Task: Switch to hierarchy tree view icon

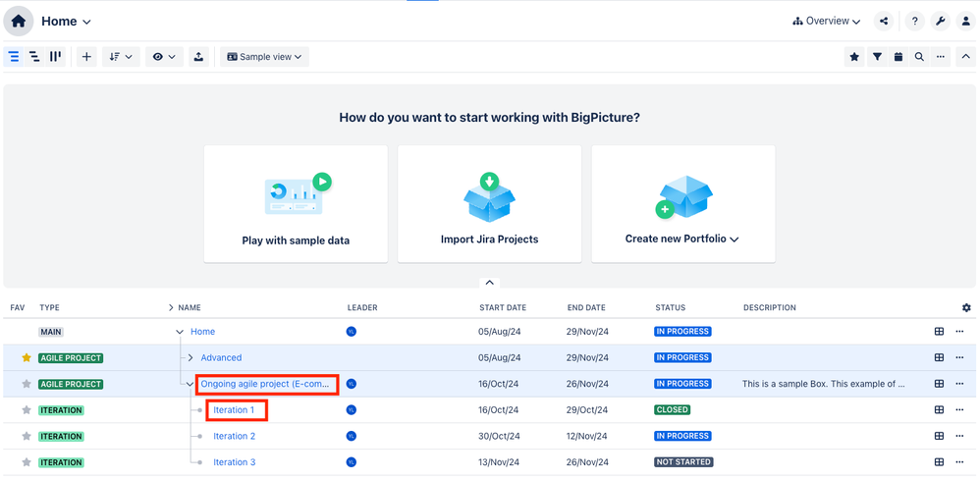Action: pos(35,57)
